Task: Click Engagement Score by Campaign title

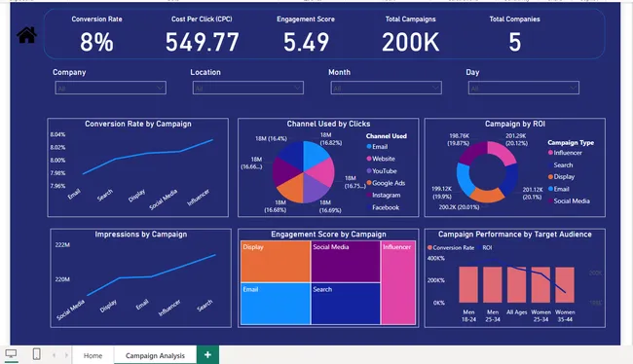Action: pyautogui.click(x=328, y=235)
